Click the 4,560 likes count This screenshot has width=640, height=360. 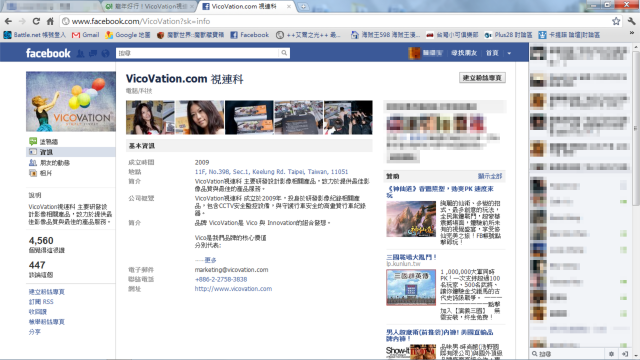click(41, 241)
